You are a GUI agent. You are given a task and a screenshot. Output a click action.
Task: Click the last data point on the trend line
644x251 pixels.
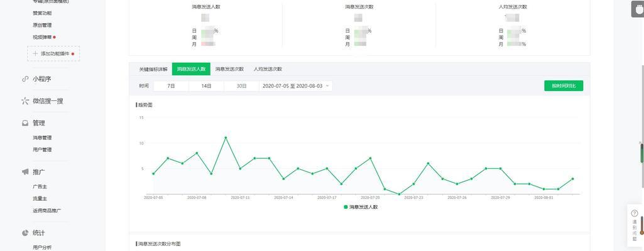pyautogui.click(x=572, y=179)
